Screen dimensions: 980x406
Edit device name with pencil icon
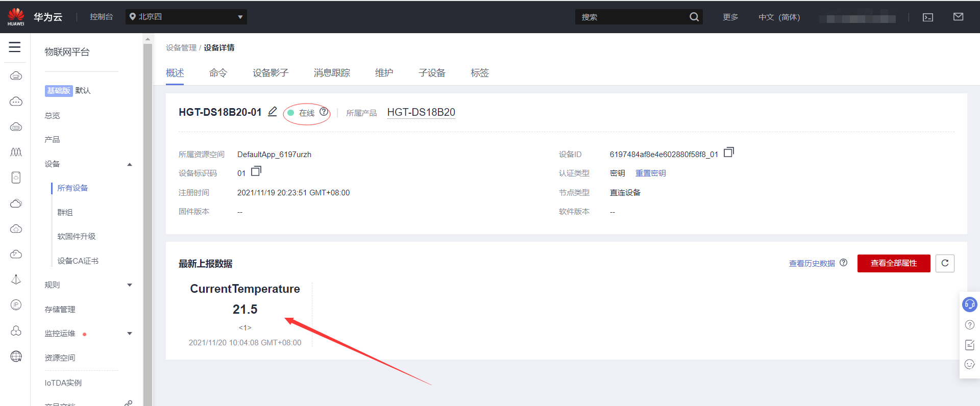(x=273, y=111)
